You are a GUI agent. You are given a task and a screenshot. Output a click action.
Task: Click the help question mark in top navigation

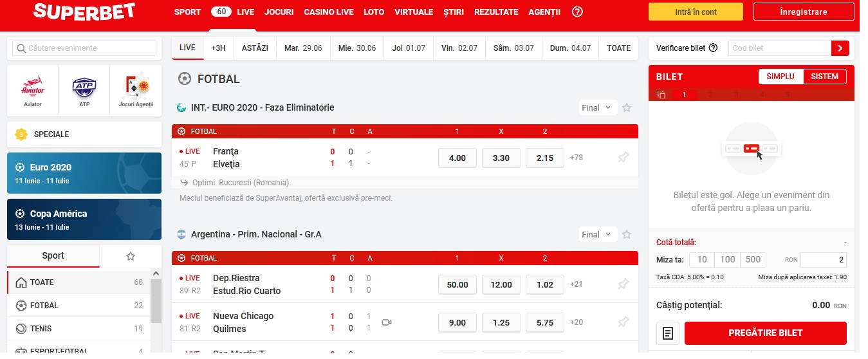(x=577, y=12)
